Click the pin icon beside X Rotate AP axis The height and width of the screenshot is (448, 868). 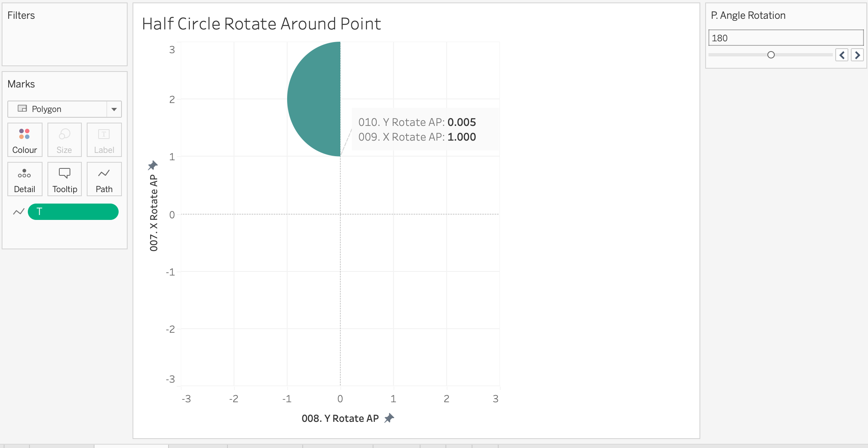153,165
